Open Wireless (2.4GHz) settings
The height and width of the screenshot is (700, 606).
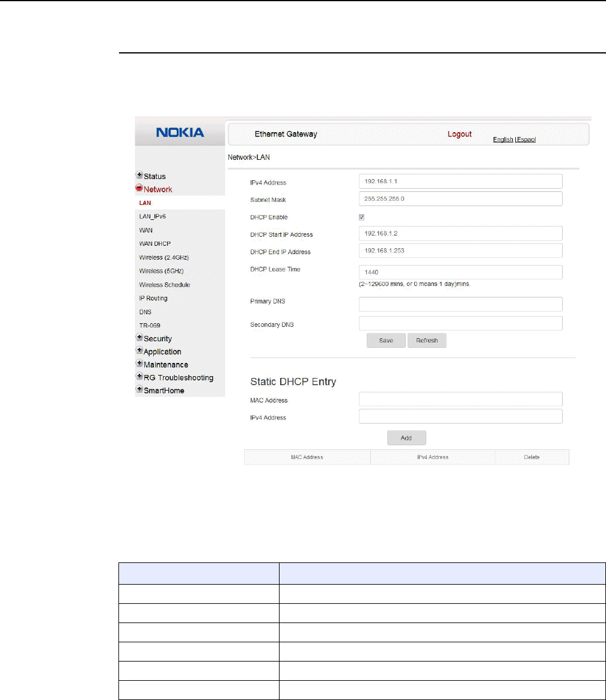pyautogui.click(x=164, y=258)
